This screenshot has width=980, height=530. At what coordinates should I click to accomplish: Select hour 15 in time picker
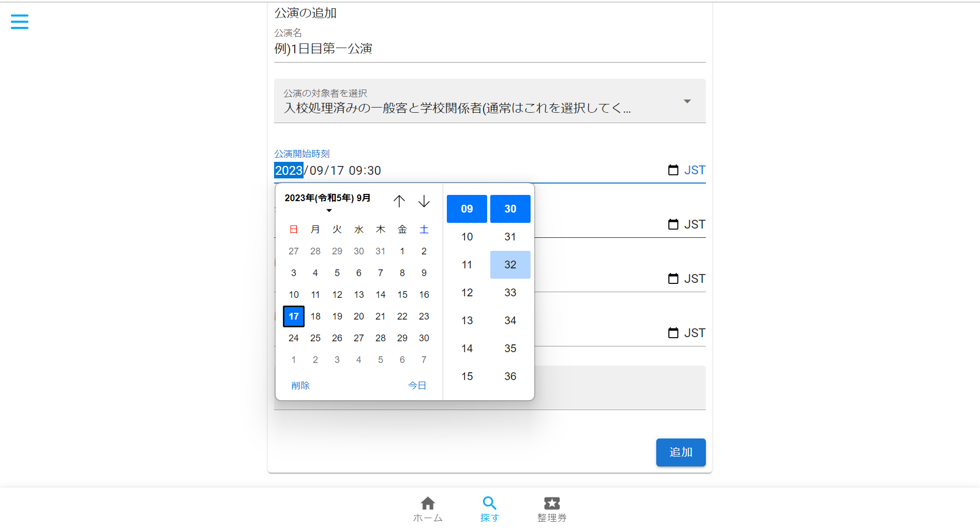pyautogui.click(x=467, y=376)
